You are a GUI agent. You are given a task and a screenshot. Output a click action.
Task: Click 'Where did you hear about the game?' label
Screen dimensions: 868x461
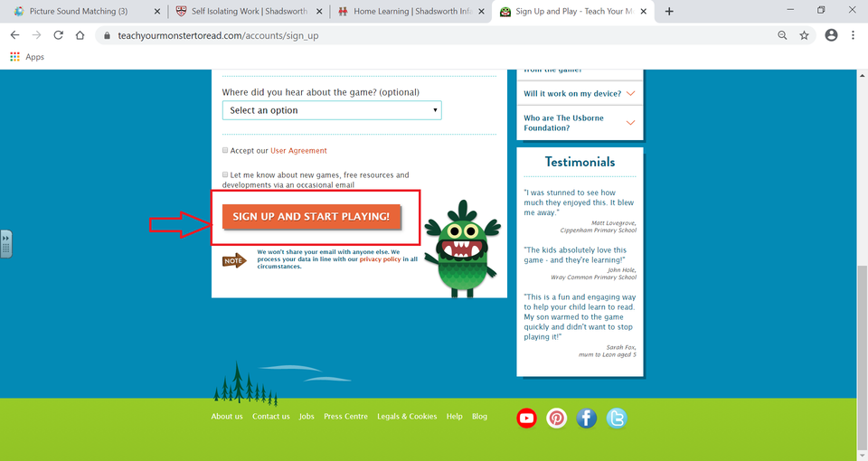click(x=320, y=92)
